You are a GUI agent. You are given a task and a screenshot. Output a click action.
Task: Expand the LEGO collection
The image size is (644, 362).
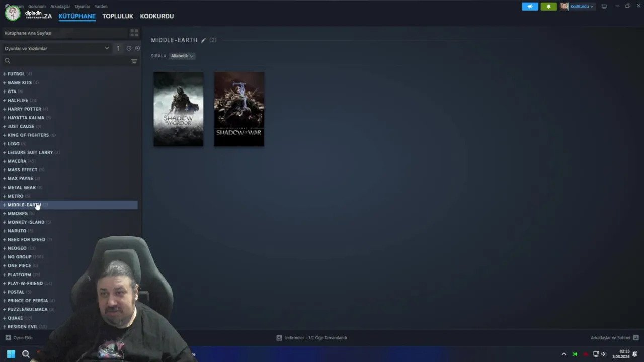[5, 144]
